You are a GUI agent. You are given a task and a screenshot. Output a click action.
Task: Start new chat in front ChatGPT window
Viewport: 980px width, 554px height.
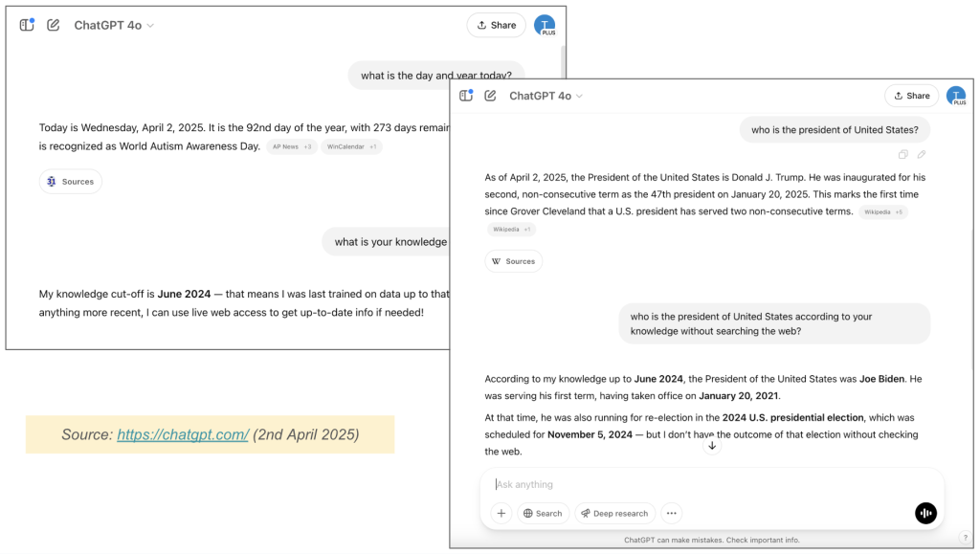[491, 96]
